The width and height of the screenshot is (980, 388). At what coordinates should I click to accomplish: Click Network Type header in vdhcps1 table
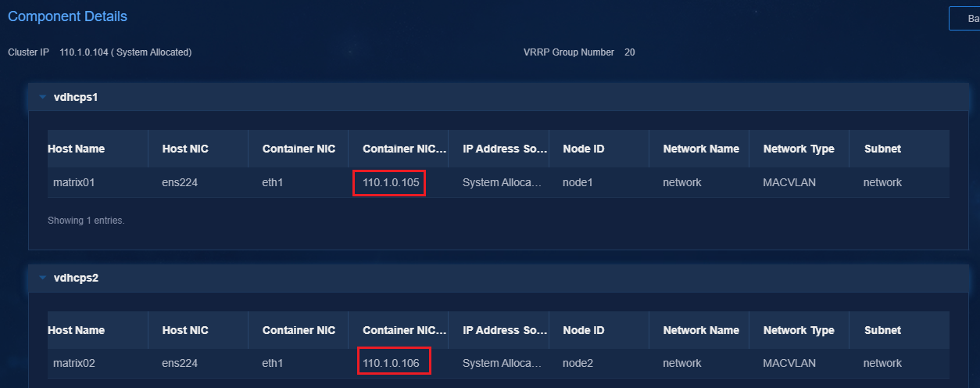click(799, 149)
